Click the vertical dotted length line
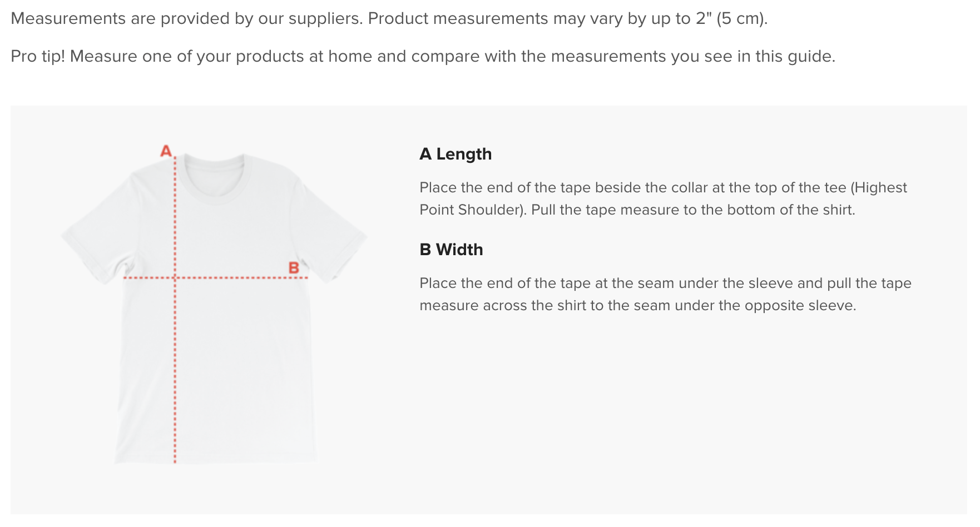Viewport: 980px width, 527px height. click(175, 309)
